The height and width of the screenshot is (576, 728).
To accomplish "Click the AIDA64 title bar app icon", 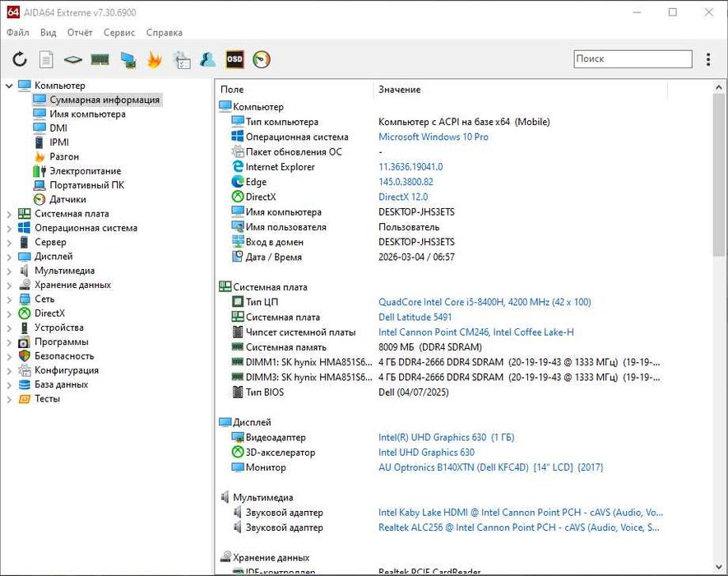I will [13, 12].
